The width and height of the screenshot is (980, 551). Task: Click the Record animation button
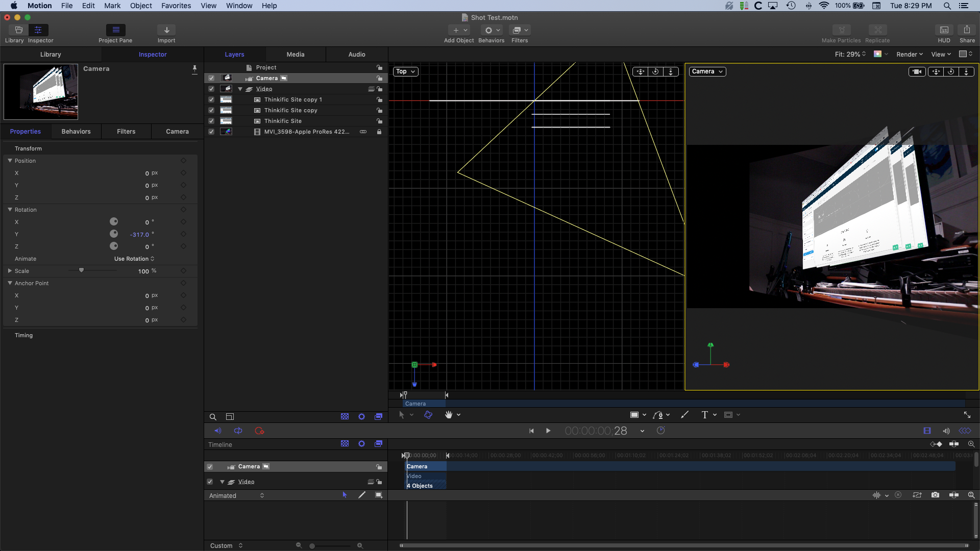click(259, 431)
